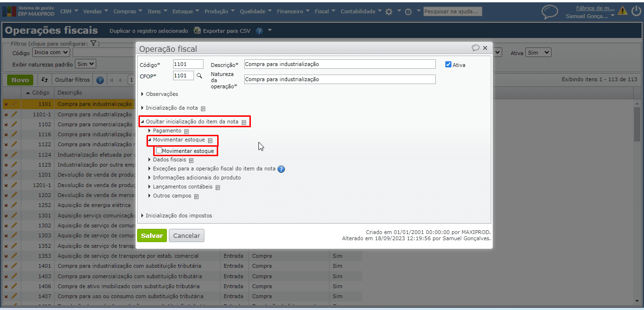Open the dialog comment bubble icon
Screen dimensions: 644x310
pos(475,48)
